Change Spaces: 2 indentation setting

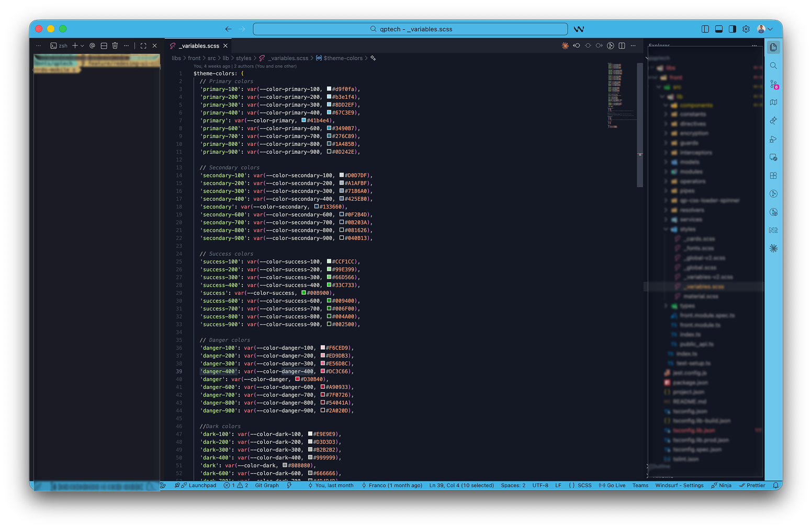point(512,485)
